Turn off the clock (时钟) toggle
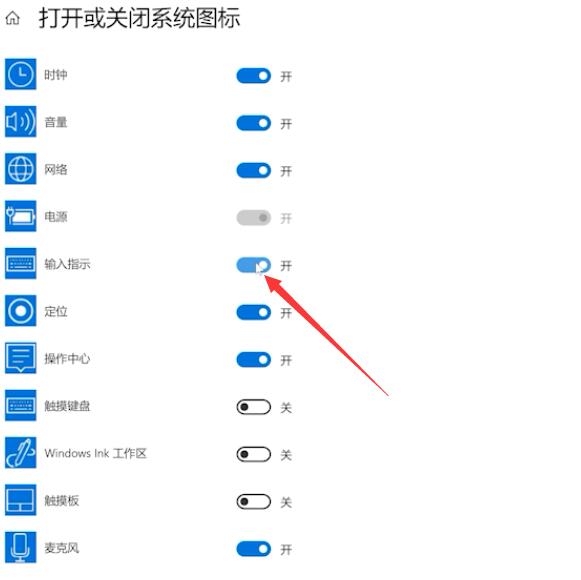 click(253, 76)
